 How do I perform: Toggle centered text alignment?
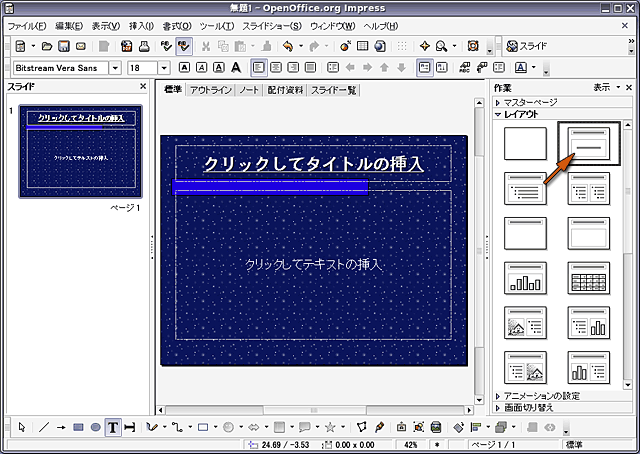tap(276, 68)
